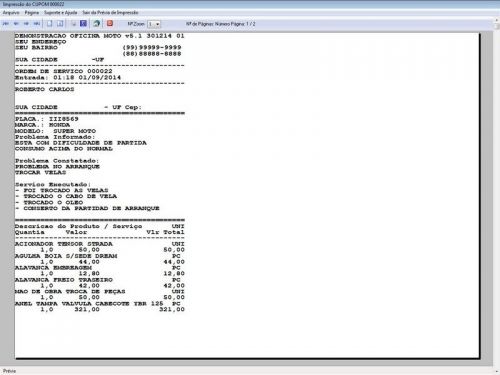Click the window title Impressão do CUPOM

(33, 4)
